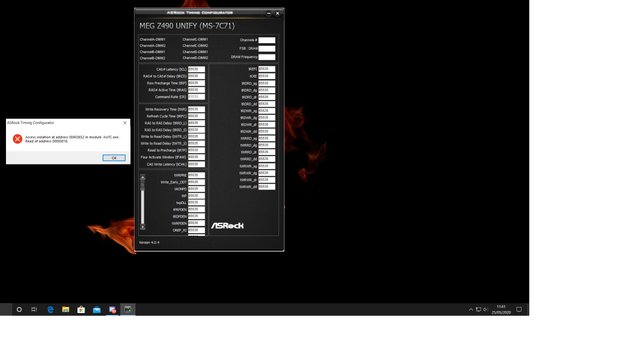Click the ChannelB-DIMM2 label

pyautogui.click(x=153, y=58)
